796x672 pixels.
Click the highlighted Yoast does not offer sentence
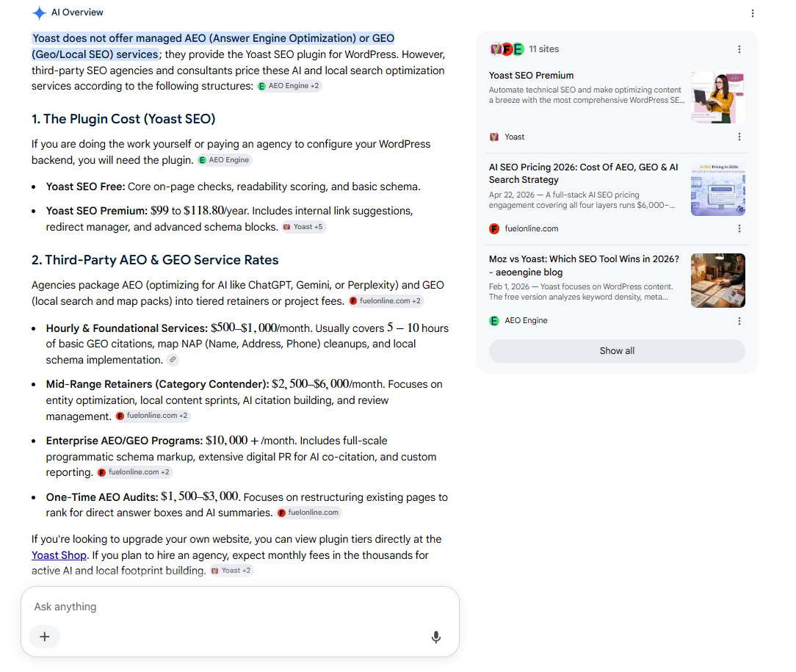coord(213,46)
